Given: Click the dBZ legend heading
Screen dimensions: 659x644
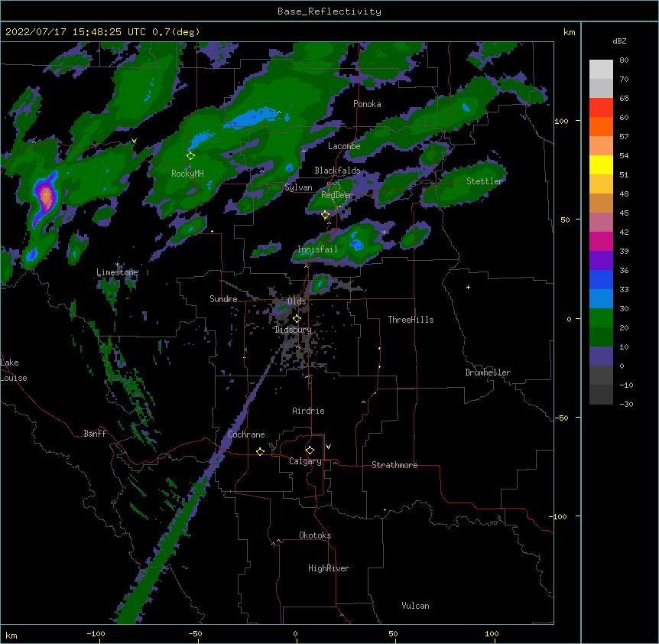Looking at the screenshot, I should click(619, 41).
